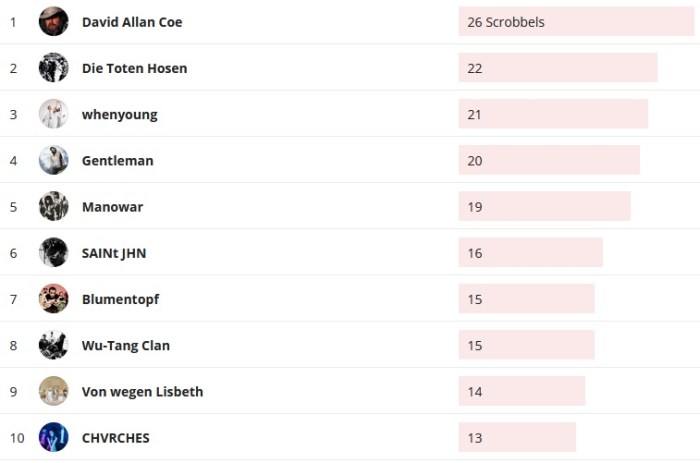Viewport: 700px width, 463px height.
Task: Select the 22 scrobbles bar
Action: pyautogui.click(x=557, y=68)
